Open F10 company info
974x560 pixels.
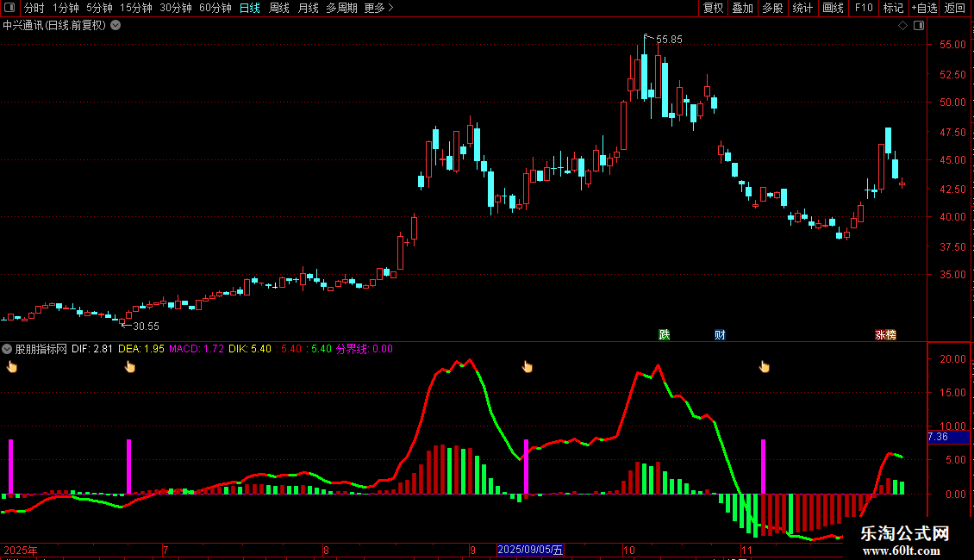[864, 8]
